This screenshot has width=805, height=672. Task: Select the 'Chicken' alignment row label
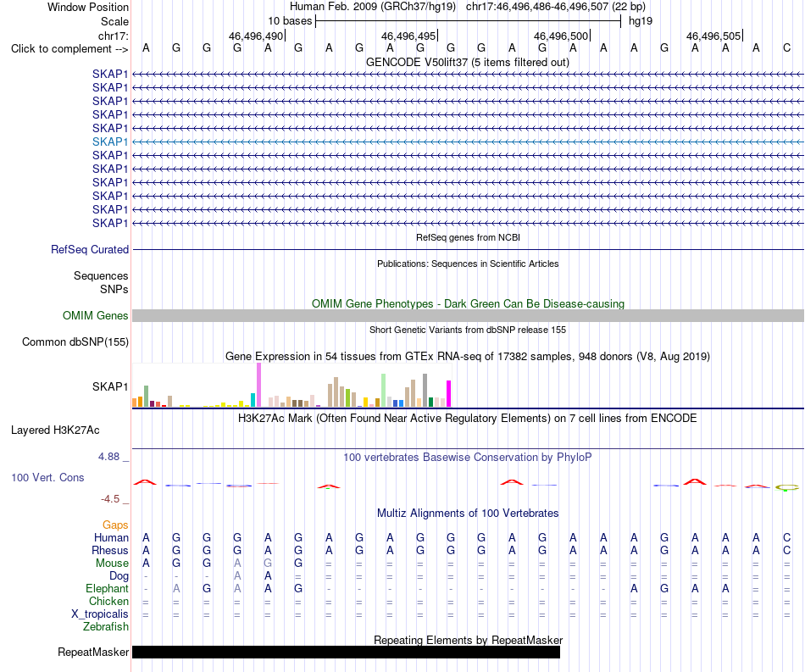point(108,601)
